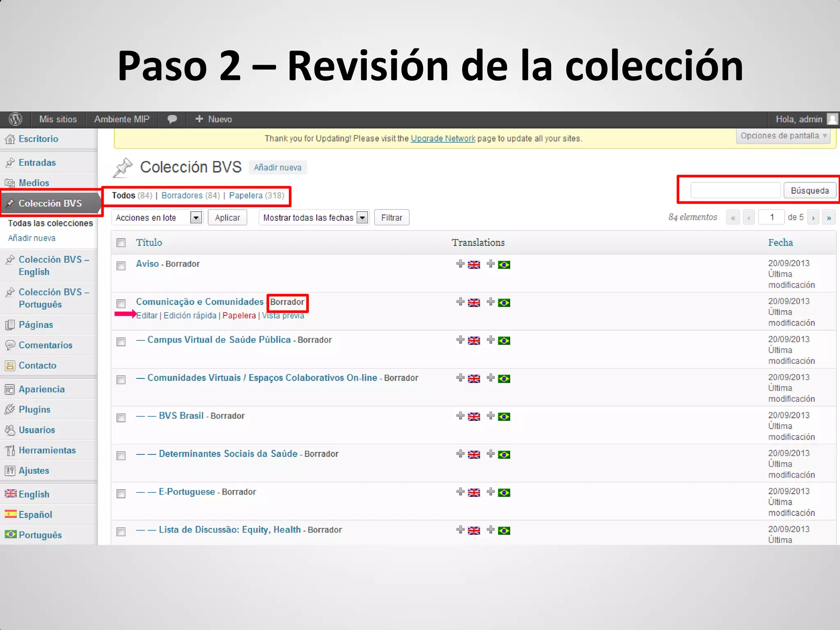Image resolution: width=840 pixels, height=630 pixels.
Task: Click Editar under Comunicação e Comunidades
Action: pos(147,315)
